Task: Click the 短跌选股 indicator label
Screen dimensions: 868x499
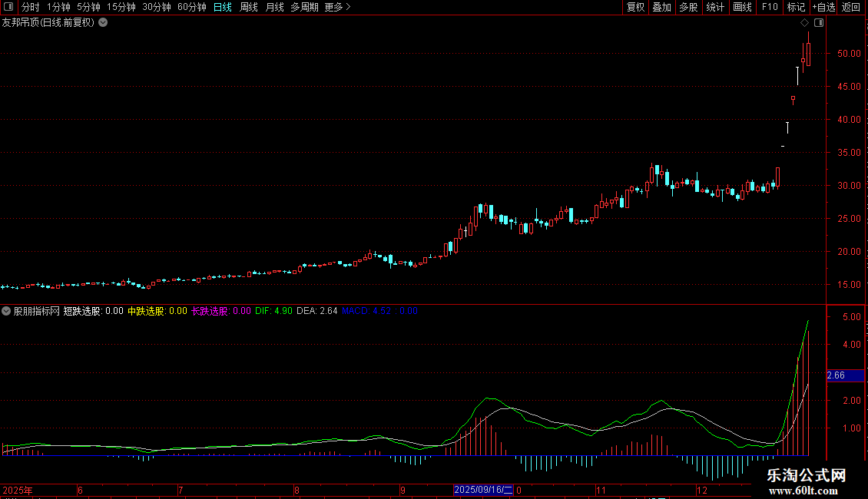Action: pyautogui.click(x=93, y=311)
